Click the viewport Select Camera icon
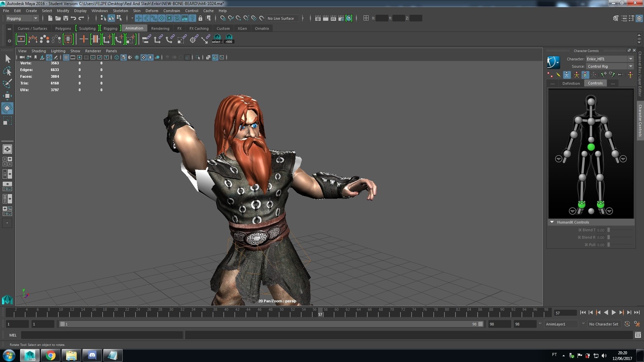The image size is (644, 362). click(22, 57)
